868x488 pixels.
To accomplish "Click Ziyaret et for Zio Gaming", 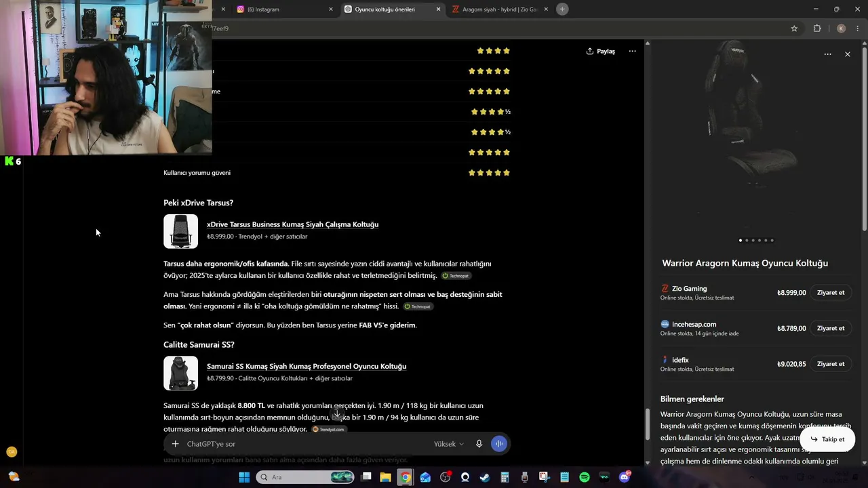I will pos(831,293).
